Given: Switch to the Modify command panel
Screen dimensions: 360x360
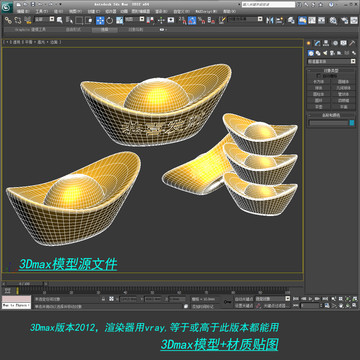Looking at the screenshot, I should coord(317,43).
